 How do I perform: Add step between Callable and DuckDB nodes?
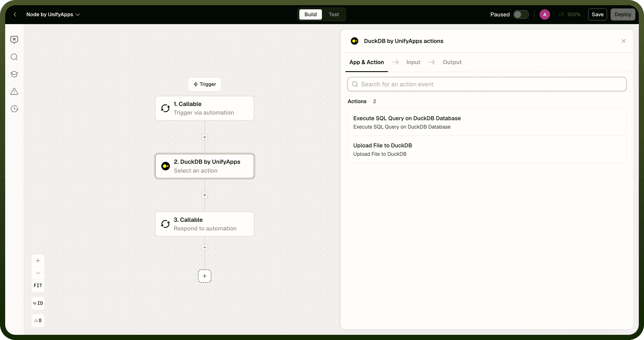205,137
